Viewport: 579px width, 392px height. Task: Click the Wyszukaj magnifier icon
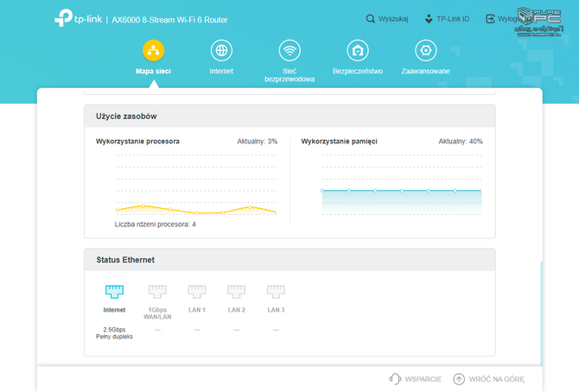pos(371,19)
